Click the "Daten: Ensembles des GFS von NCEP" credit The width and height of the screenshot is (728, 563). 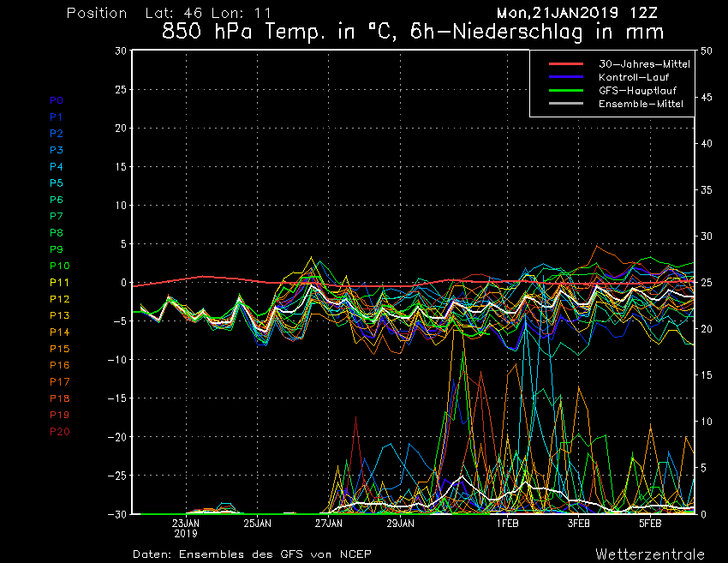click(252, 554)
